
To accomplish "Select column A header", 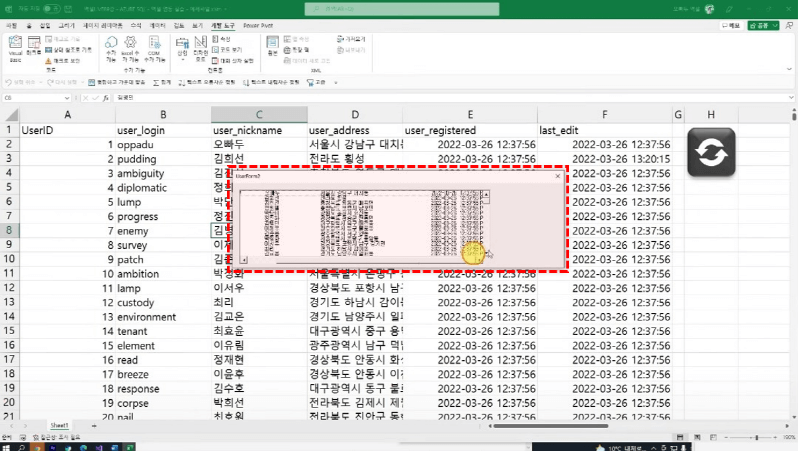I will point(67,115).
